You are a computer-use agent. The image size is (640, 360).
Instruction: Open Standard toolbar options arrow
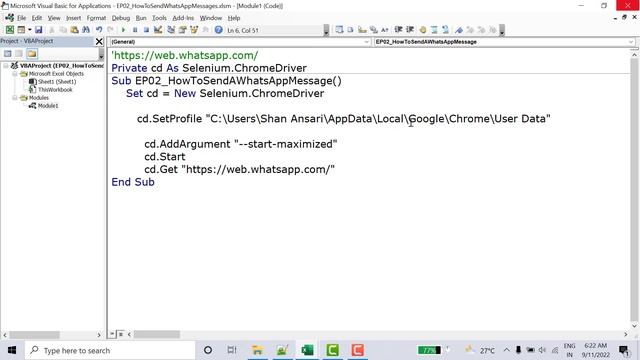[x=326, y=30]
